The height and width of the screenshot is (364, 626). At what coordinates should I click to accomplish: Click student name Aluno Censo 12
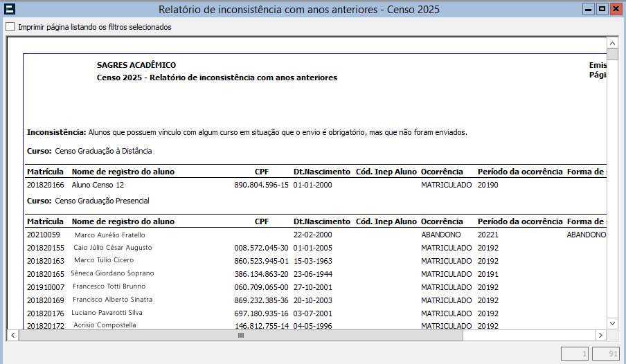[98, 185]
